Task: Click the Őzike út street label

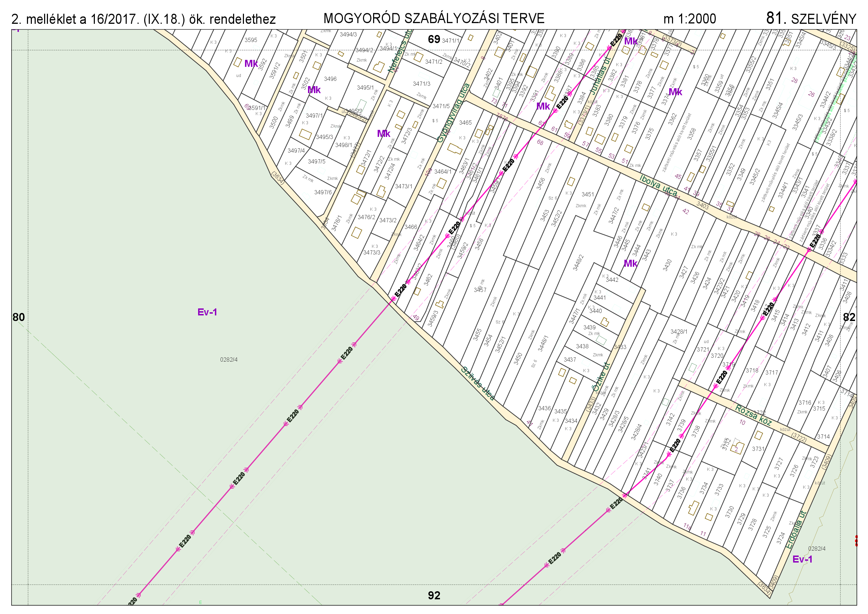Action: click(601, 377)
